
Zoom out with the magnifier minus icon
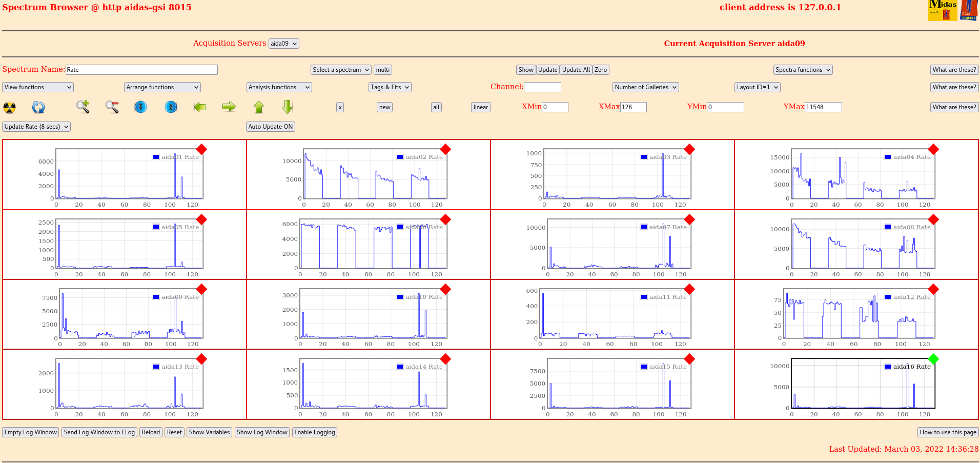[112, 107]
